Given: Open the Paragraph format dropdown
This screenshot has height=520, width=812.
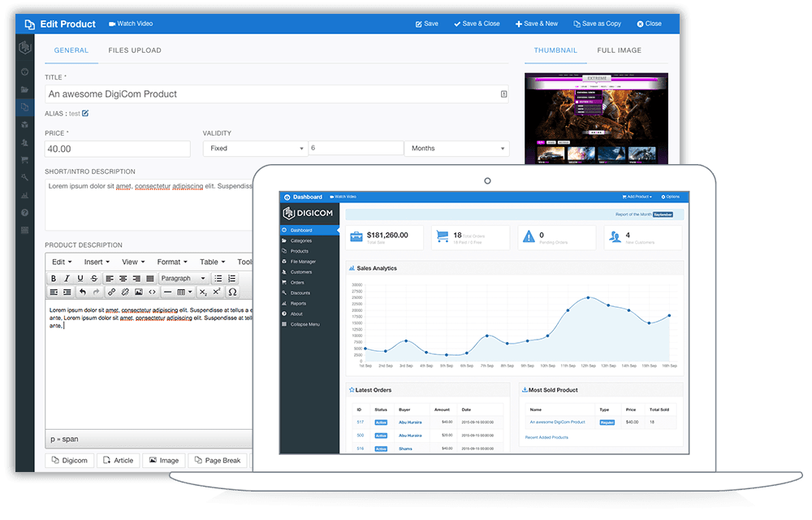Looking at the screenshot, I should coord(183,279).
